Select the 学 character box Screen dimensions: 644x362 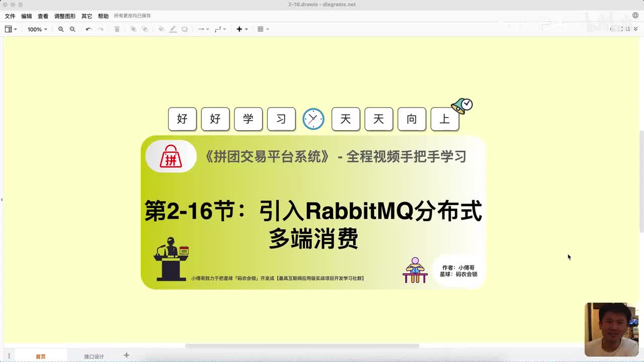click(x=248, y=119)
